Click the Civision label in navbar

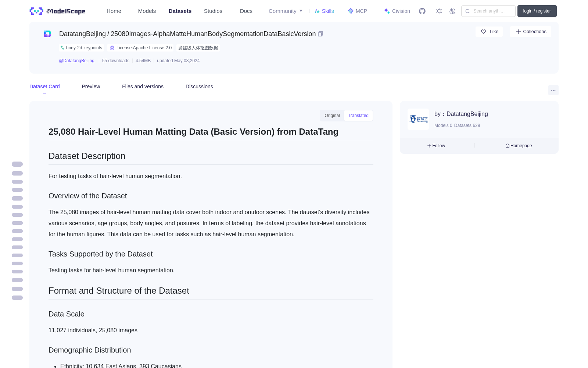click(x=401, y=11)
